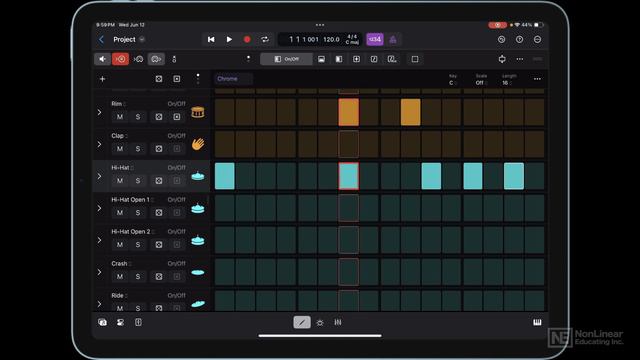The width and height of the screenshot is (640, 360).
Task: Click the Hi-Hat Open 1 cymbal icon
Action: 198,208
